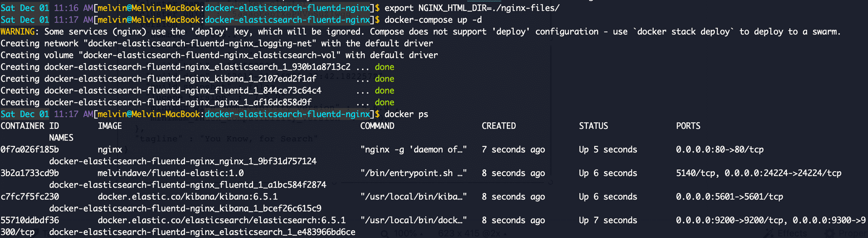This screenshot has width=868, height=238.
Task: Click the port mapping '0.0.0.0:80->80/tcp'
Action: 720,150
